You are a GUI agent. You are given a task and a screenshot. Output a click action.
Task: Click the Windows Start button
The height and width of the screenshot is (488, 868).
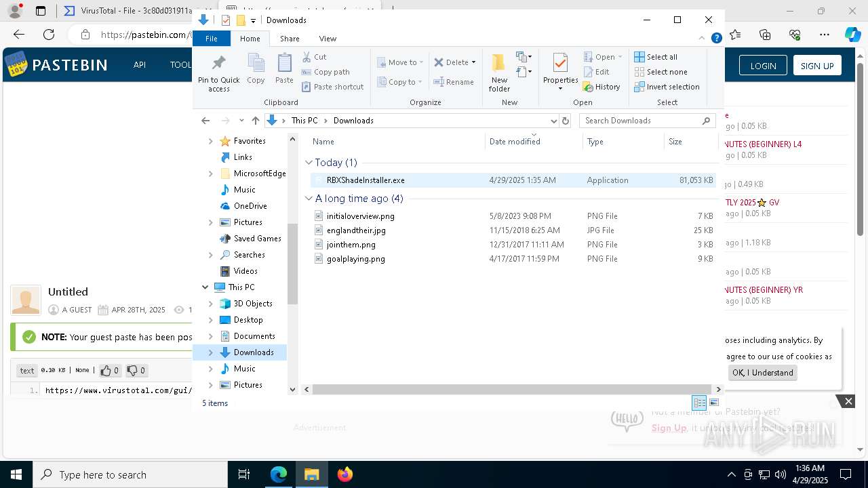pos(16,474)
